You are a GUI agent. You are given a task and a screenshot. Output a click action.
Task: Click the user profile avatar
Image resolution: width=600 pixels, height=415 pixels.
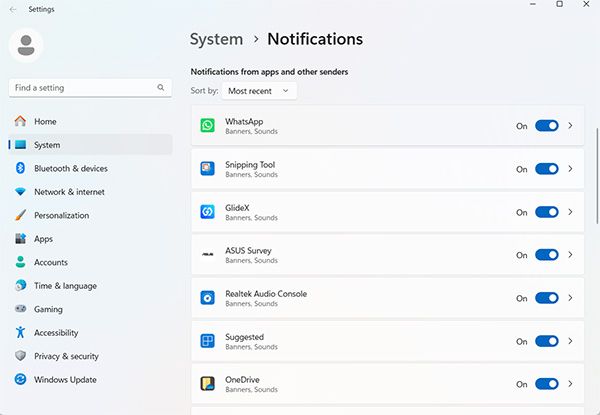26,45
